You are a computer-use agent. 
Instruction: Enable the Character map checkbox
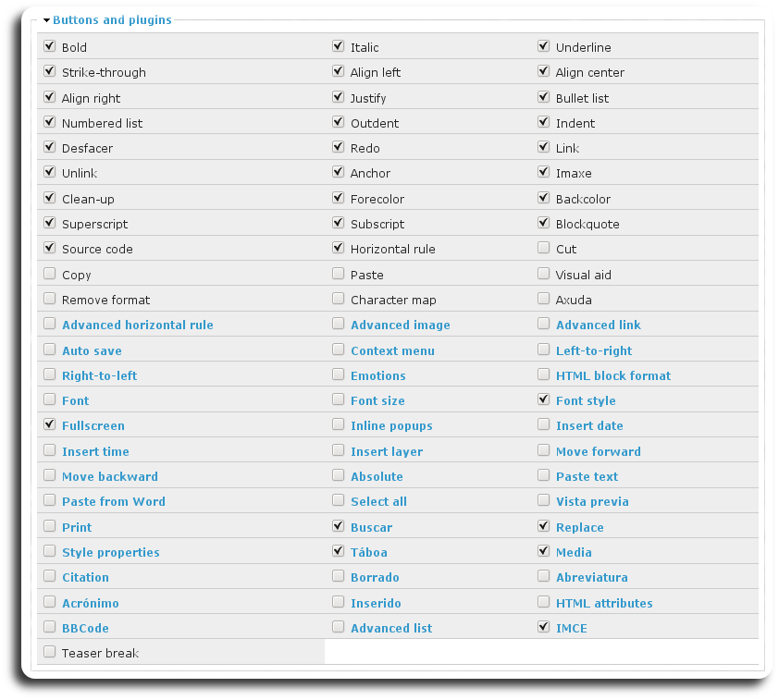coord(339,299)
